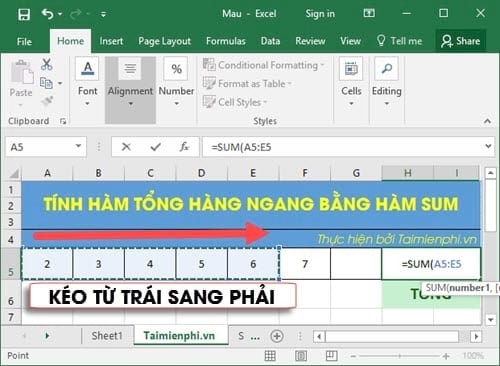Confirm formula with the checkmark icon
This screenshot has width=500, height=366.
point(155,147)
